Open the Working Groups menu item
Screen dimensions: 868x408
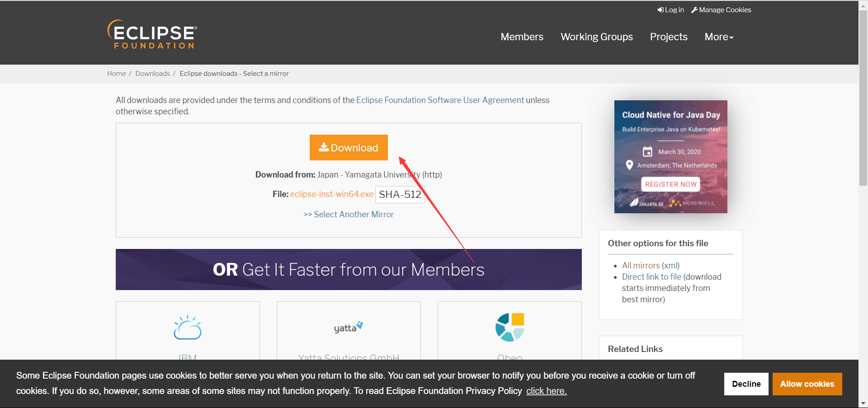tap(597, 37)
